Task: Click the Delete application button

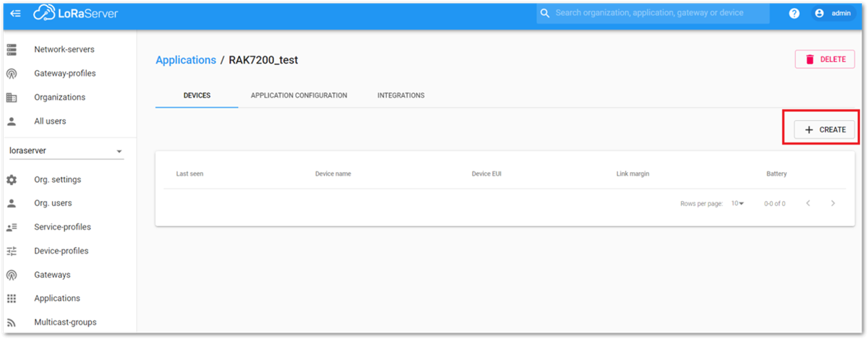Action: (825, 59)
